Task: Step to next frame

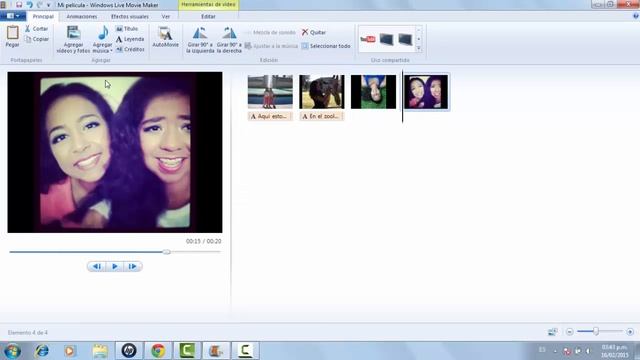Action: pyautogui.click(x=133, y=267)
